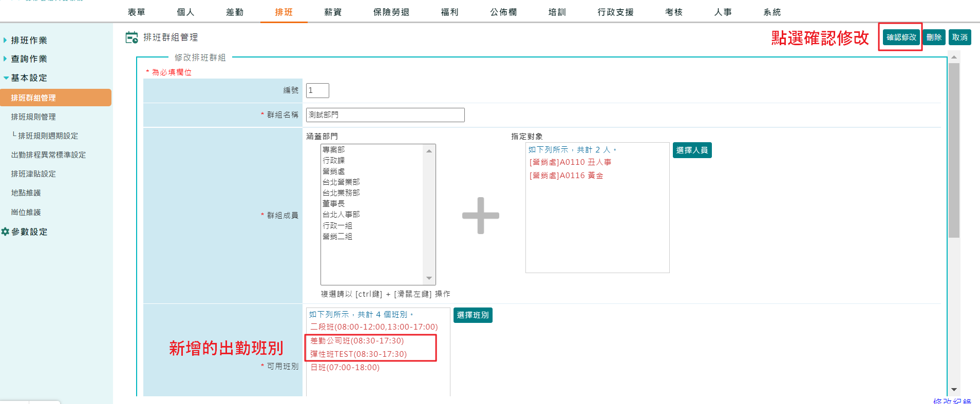Open the 個人 top menu
The image size is (980, 404).
pyautogui.click(x=185, y=12)
